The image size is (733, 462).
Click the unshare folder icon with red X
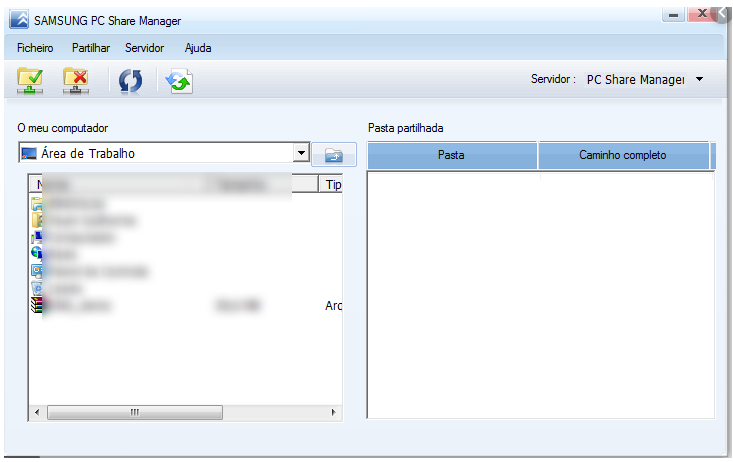click(x=76, y=80)
